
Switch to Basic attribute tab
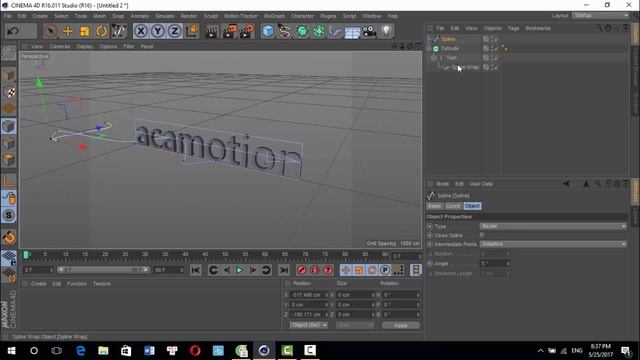(x=435, y=206)
